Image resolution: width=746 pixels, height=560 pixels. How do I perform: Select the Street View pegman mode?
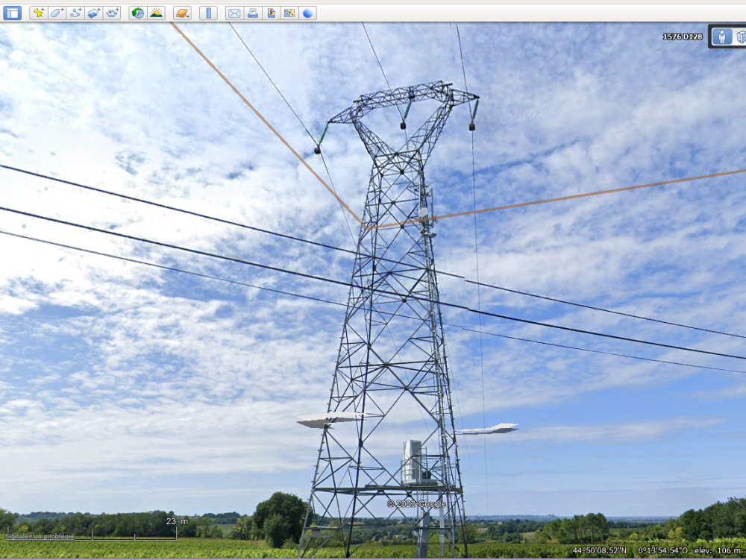tap(721, 37)
